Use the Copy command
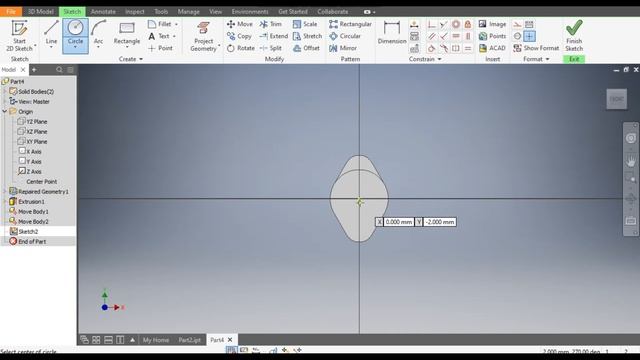The width and height of the screenshot is (640, 360). [x=239, y=36]
